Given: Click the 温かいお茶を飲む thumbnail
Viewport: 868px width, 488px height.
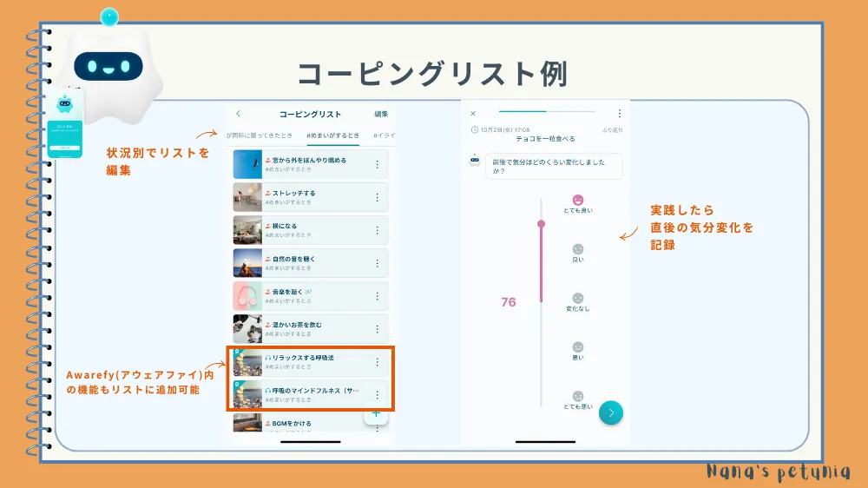Looking at the screenshot, I should point(247,329).
